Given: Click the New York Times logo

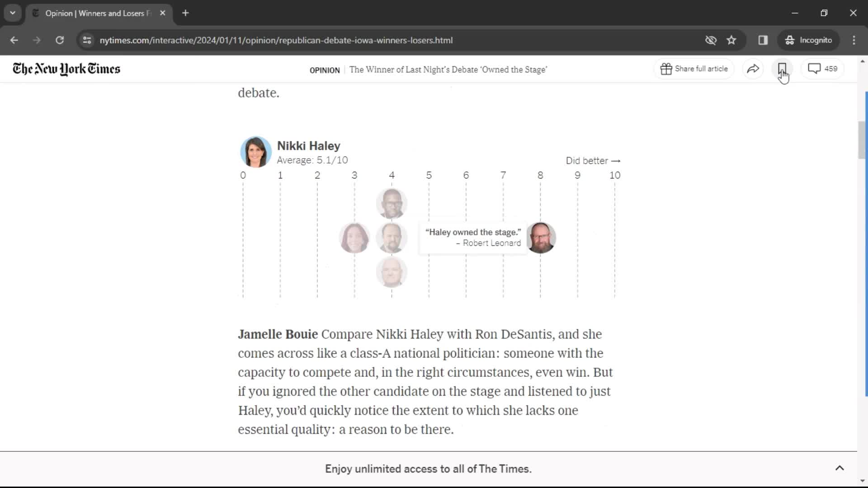Looking at the screenshot, I should pyautogui.click(x=66, y=69).
